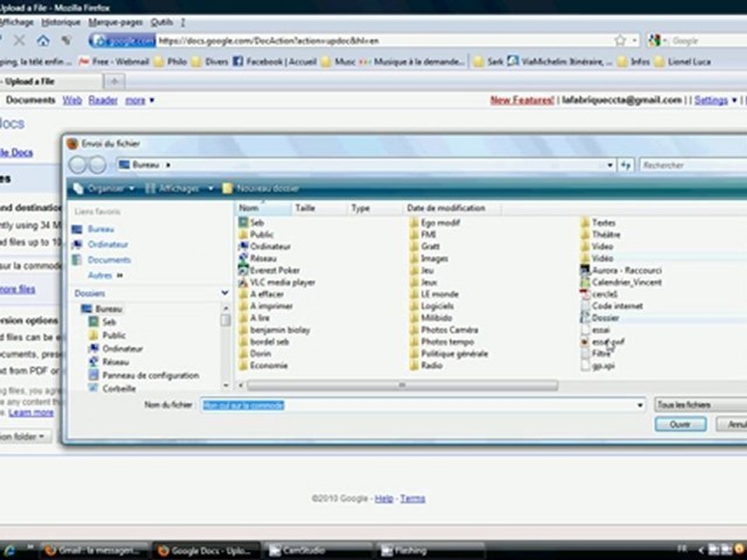Image resolution: width=747 pixels, height=560 pixels.
Task: Open the Marque-pages menu
Action: click(116, 22)
